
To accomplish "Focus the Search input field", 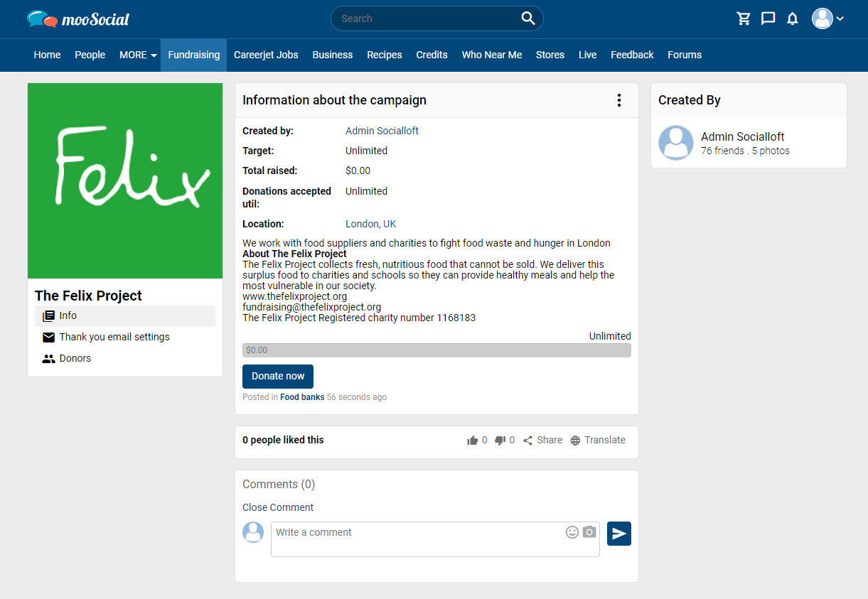I will pos(430,18).
